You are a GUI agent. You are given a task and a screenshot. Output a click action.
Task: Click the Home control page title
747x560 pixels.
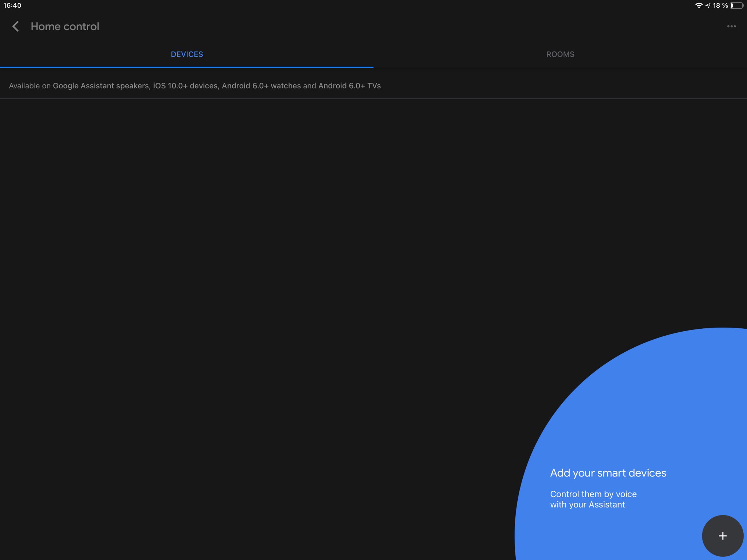[x=65, y=27]
